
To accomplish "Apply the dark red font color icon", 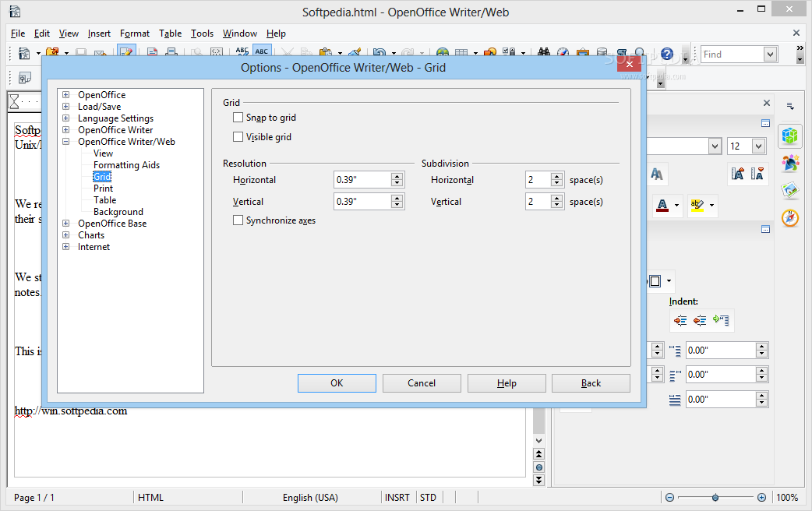I will pos(662,205).
